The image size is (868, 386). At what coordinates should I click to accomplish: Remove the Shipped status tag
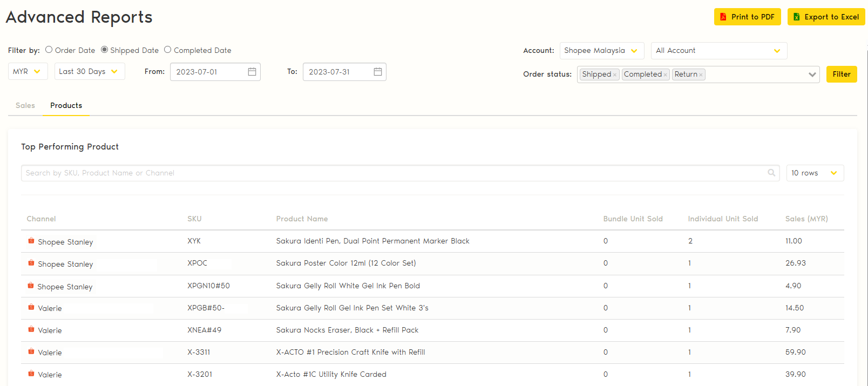tap(614, 75)
